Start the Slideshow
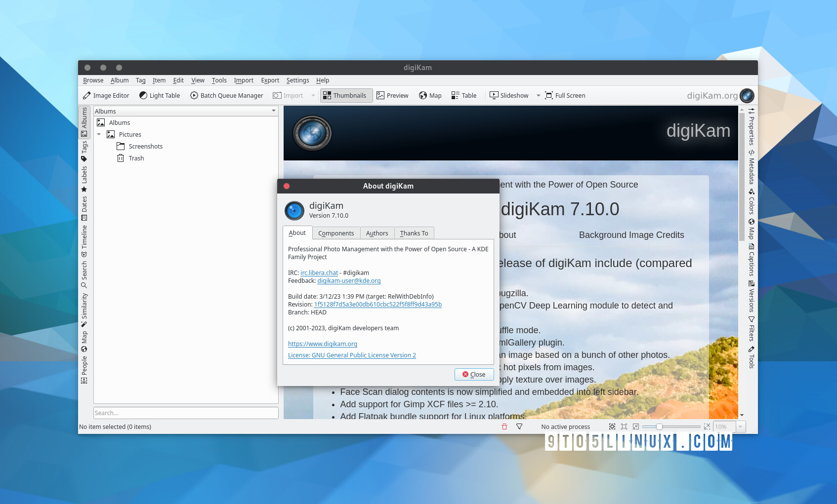The image size is (837, 504). click(509, 96)
